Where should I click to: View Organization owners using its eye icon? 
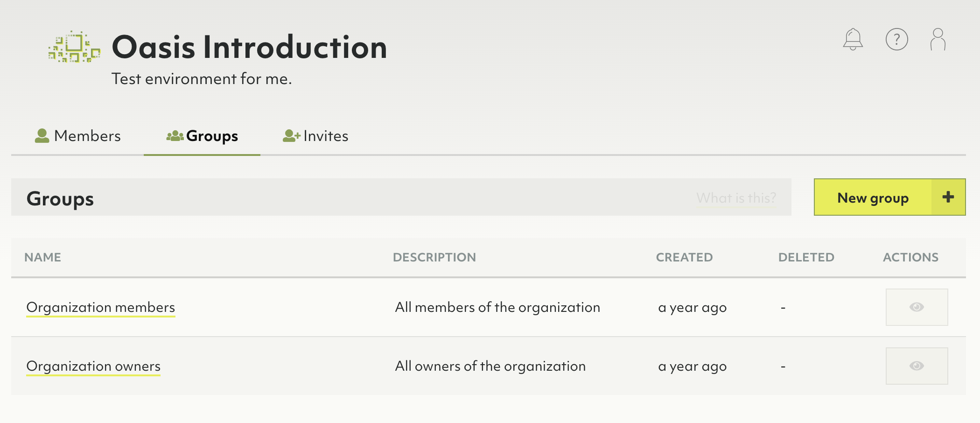[917, 366]
